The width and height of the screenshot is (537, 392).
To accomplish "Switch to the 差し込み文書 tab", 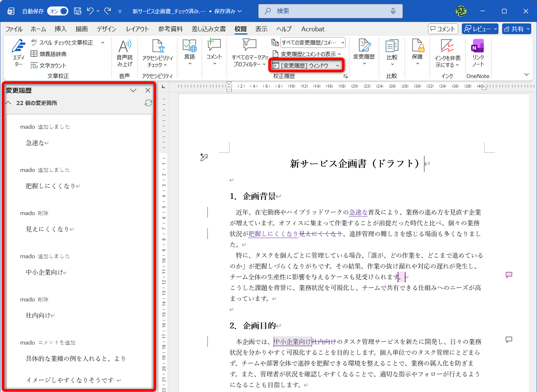I will coord(208,29).
